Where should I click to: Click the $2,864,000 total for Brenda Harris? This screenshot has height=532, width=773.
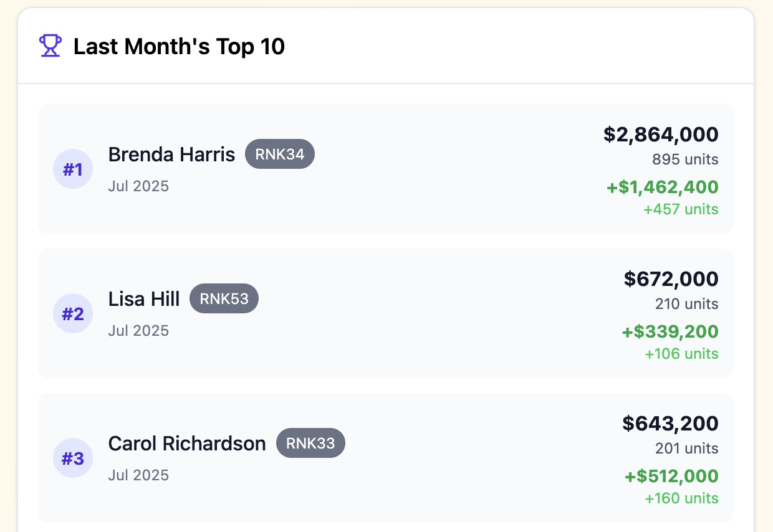click(660, 134)
